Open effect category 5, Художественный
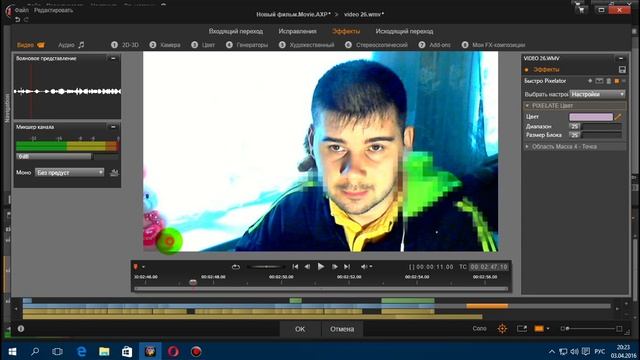The width and height of the screenshot is (640, 360). coord(307,45)
